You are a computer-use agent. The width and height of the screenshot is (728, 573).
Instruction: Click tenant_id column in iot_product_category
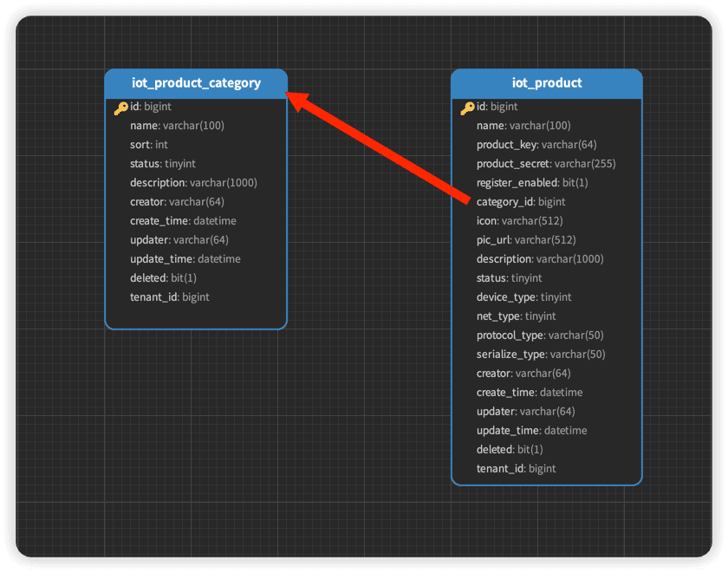pyautogui.click(x=169, y=297)
